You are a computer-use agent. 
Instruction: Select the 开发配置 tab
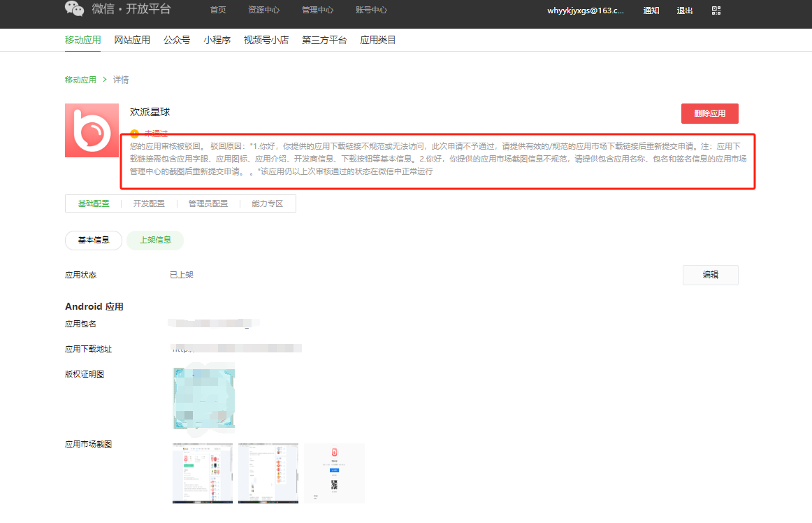149,203
